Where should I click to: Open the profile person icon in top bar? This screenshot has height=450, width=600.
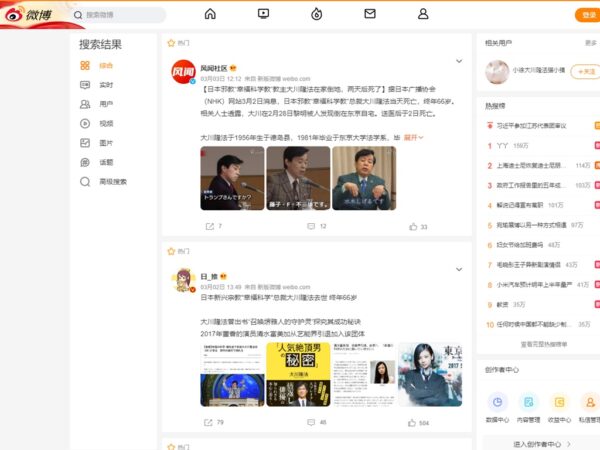(x=423, y=14)
